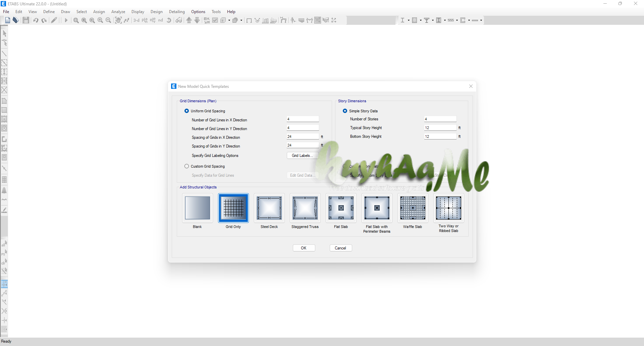Click the Rubber Band Zoom magnifier icon

click(x=76, y=20)
